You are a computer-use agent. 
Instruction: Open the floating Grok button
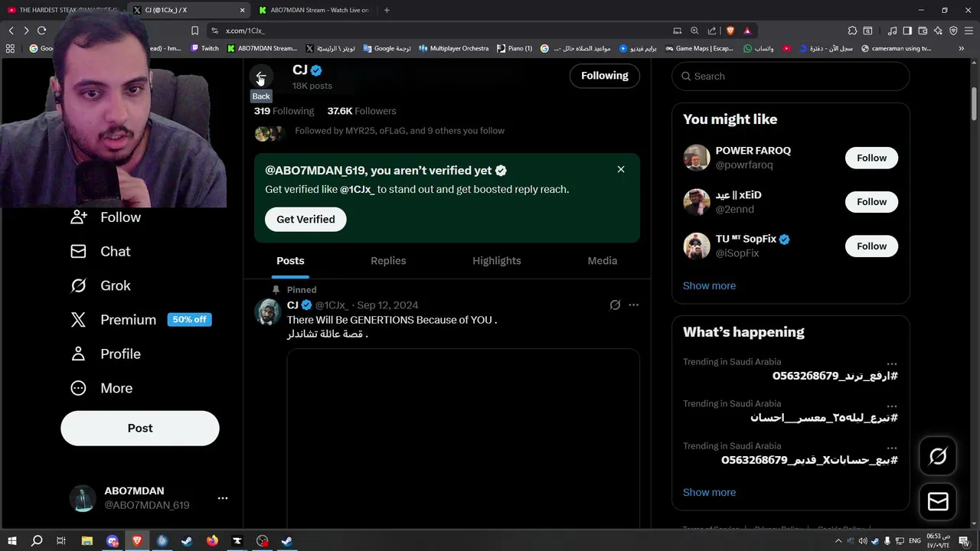click(938, 457)
